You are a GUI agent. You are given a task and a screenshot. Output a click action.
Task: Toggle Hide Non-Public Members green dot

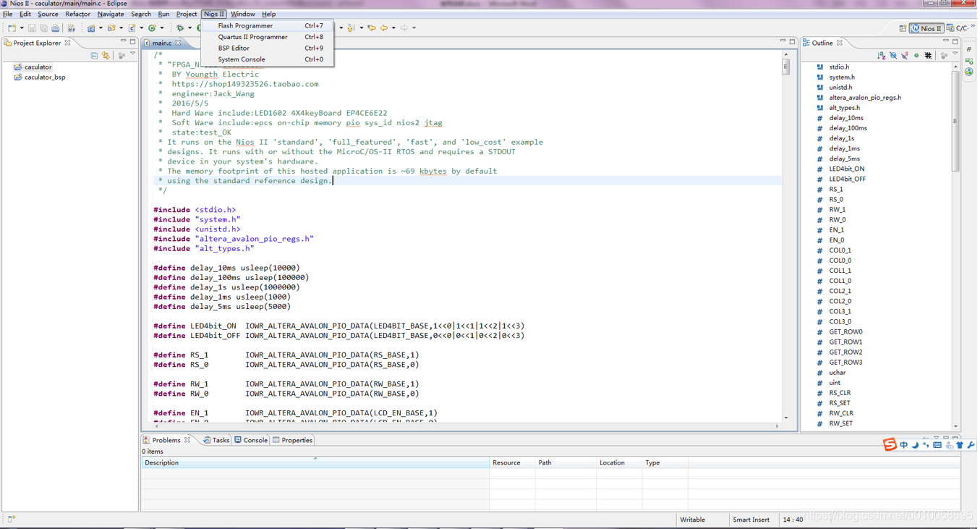coord(916,55)
